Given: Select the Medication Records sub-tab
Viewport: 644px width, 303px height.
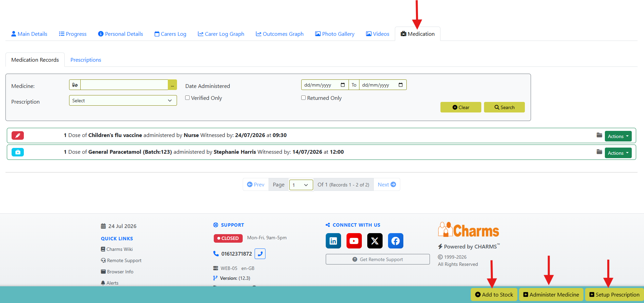Looking at the screenshot, I should click(35, 60).
